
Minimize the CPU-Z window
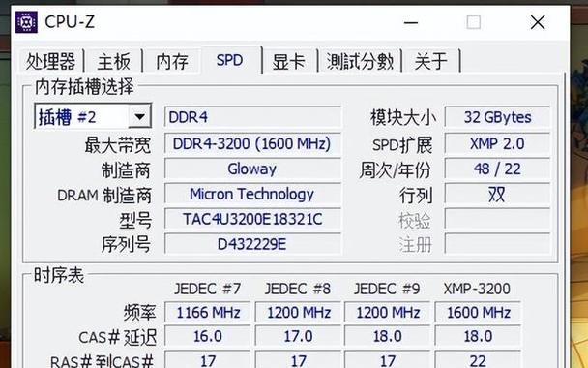(x=411, y=23)
